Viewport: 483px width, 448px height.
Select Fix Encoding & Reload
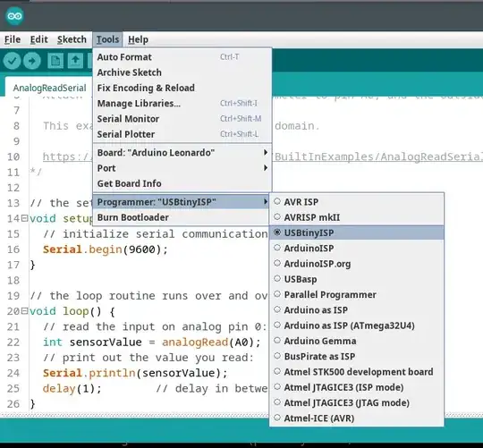pyautogui.click(x=182, y=88)
